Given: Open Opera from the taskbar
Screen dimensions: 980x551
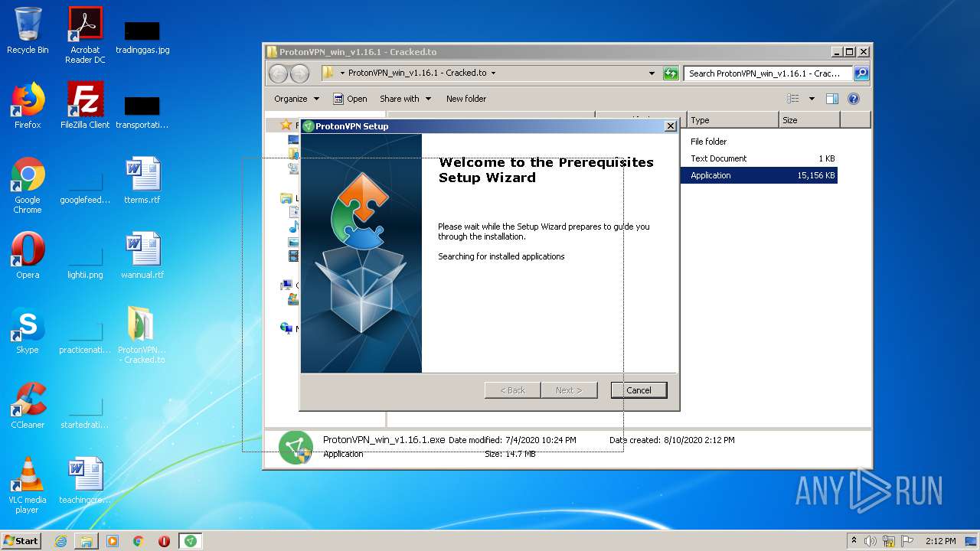Looking at the screenshot, I should coord(164,541).
